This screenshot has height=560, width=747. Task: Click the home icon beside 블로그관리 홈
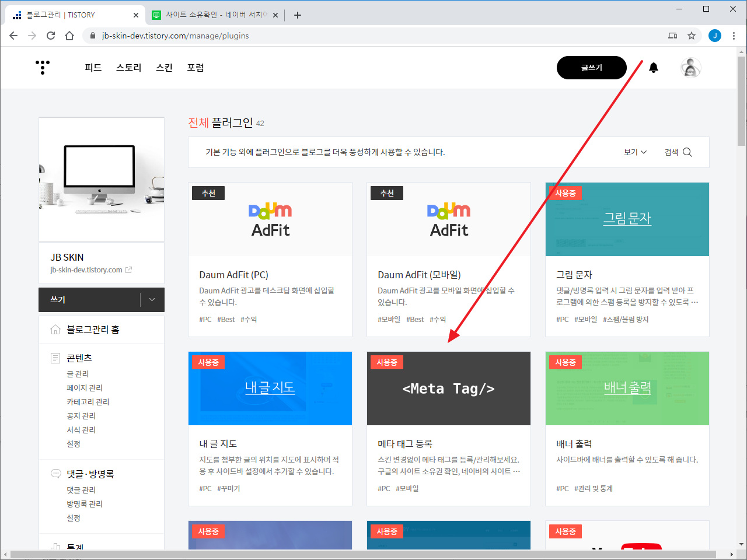[55, 330]
